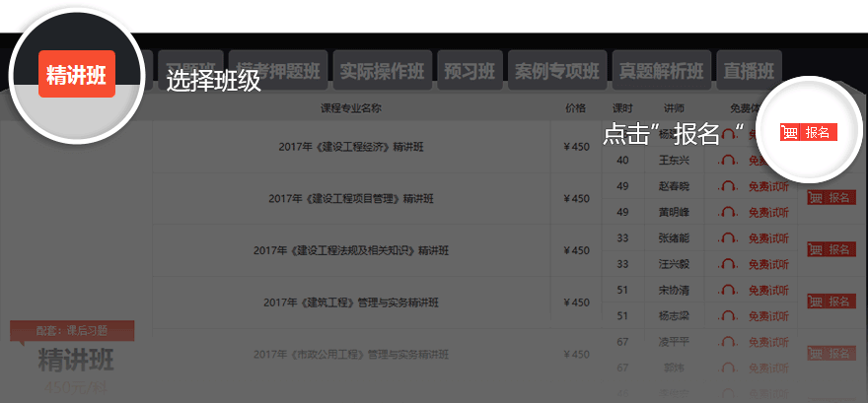Screen dimensions: 868x403
Task: Click headphone icon beside teacher 杨志梁
Action: [728, 315]
